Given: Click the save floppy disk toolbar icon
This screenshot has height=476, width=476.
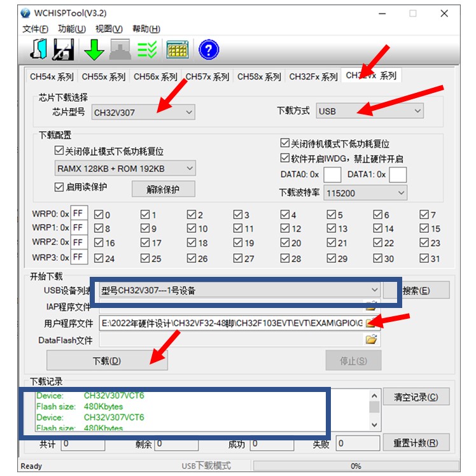Looking at the screenshot, I should coord(63,49).
